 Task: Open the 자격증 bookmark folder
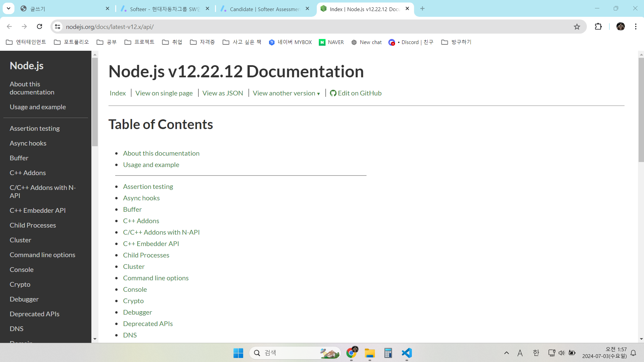click(x=202, y=42)
